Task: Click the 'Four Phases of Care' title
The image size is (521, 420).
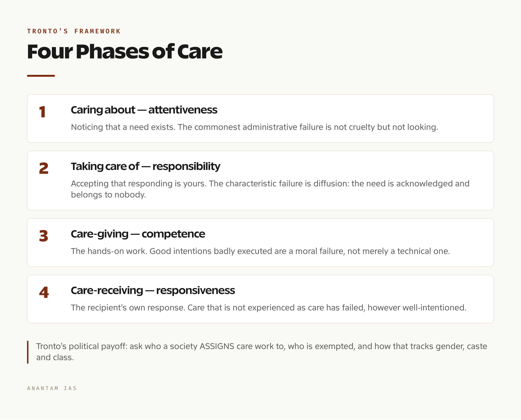Action: (x=124, y=51)
